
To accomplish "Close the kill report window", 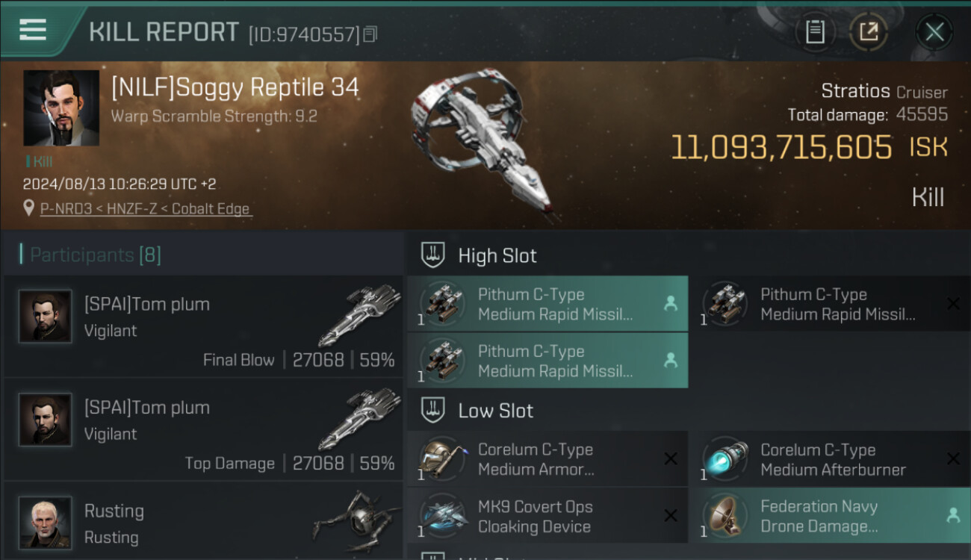I will (x=934, y=32).
